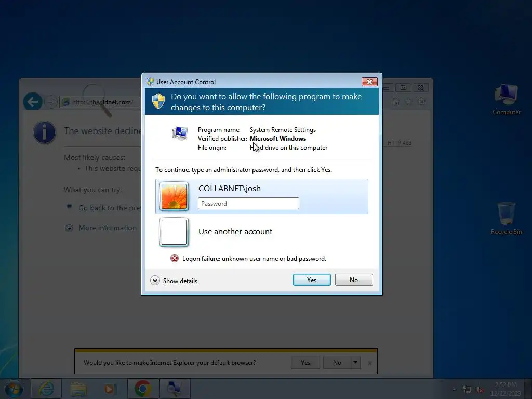The width and height of the screenshot is (532, 399).
Task: Click the 'System Remote Settings' program name
Action: (x=283, y=129)
